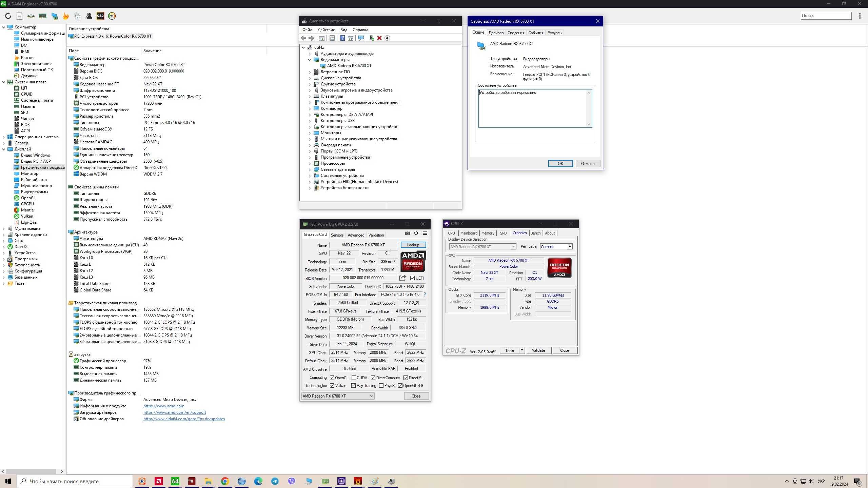Open the AIDA64 three-dot menu icon
This screenshot has width=868, height=488.
pyautogui.click(x=860, y=16)
